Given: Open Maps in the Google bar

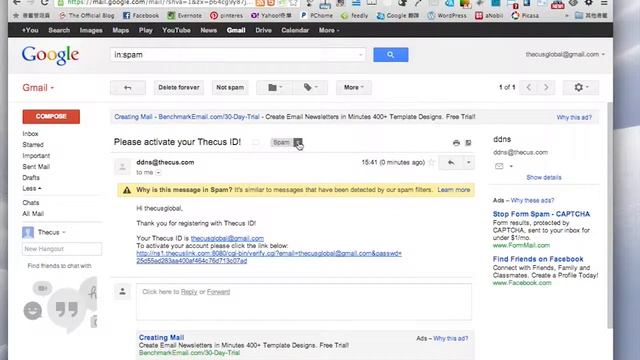Looking at the screenshot, I should click(x=120, y=30).
